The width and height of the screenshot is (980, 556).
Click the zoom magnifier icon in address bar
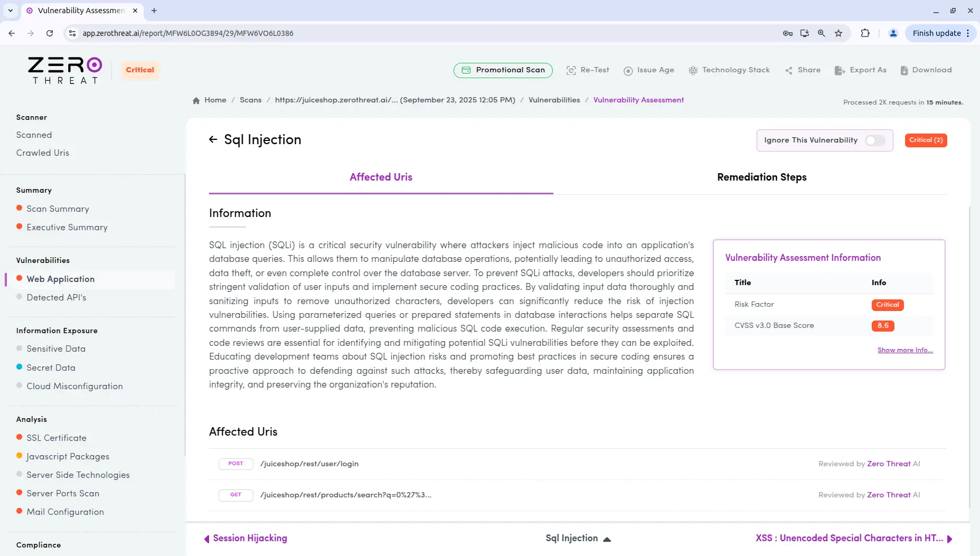coord(822,33)
